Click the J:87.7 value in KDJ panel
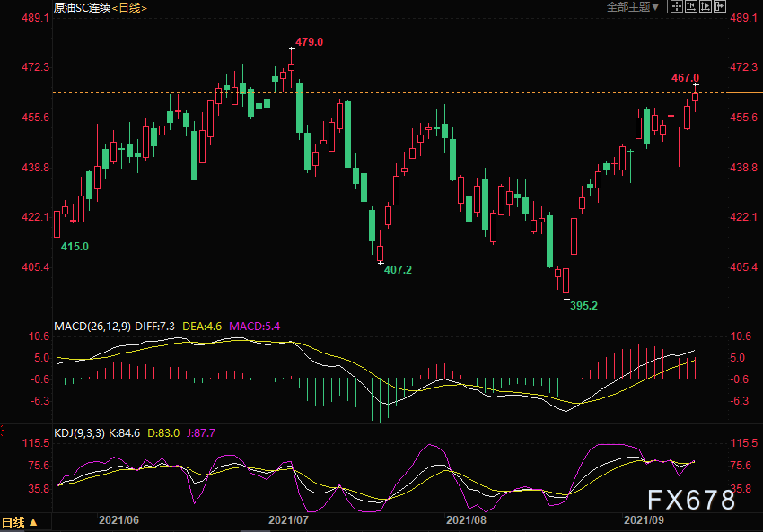The image size is (763, 532). click(199, 433)
